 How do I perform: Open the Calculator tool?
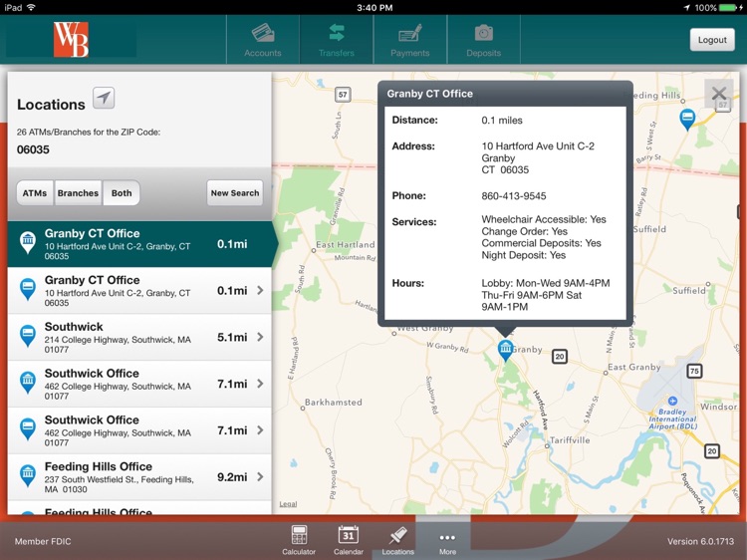point(299,540)
